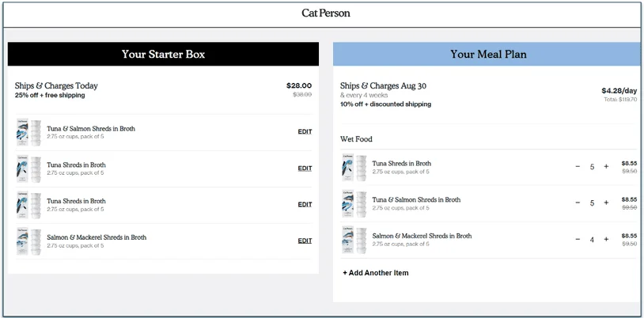644x318 pixels.
Task: Click the $28.00 starter box price
Action: click(x=299, y=85)
